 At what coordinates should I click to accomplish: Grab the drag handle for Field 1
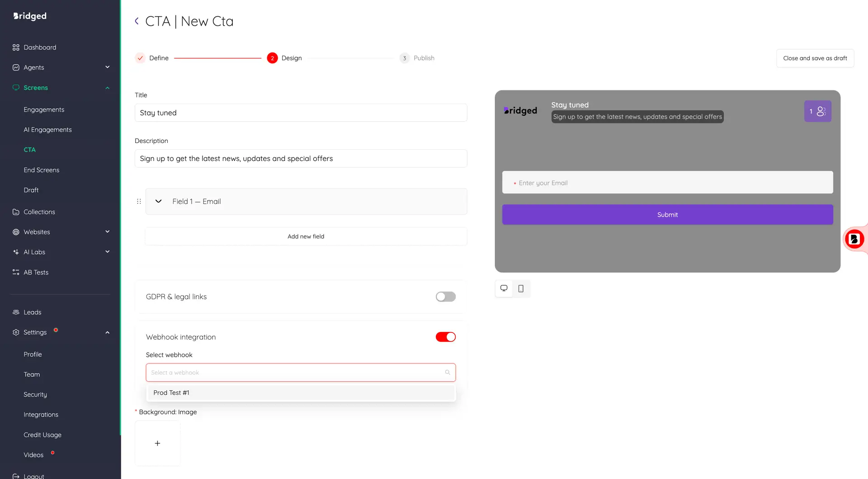[139, 201]
